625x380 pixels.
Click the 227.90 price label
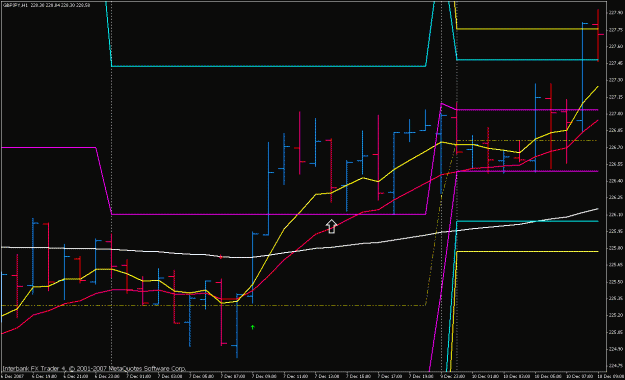click(616, 13)
